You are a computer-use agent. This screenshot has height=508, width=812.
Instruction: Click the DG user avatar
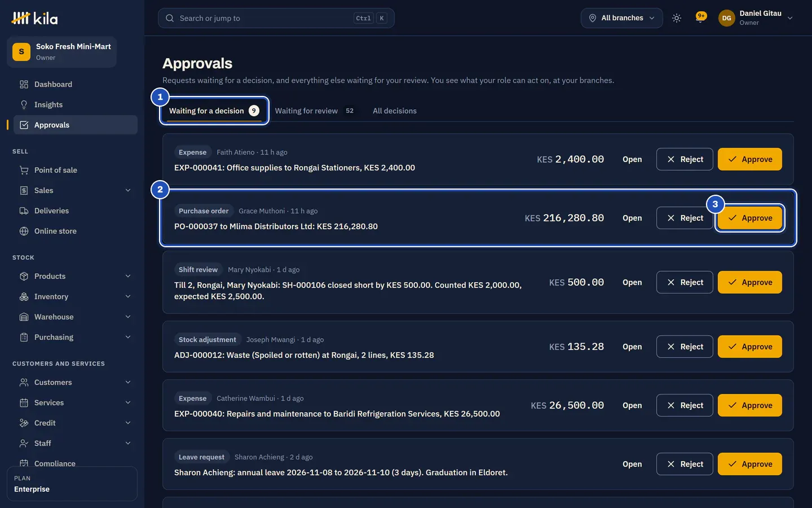[726, 18]
